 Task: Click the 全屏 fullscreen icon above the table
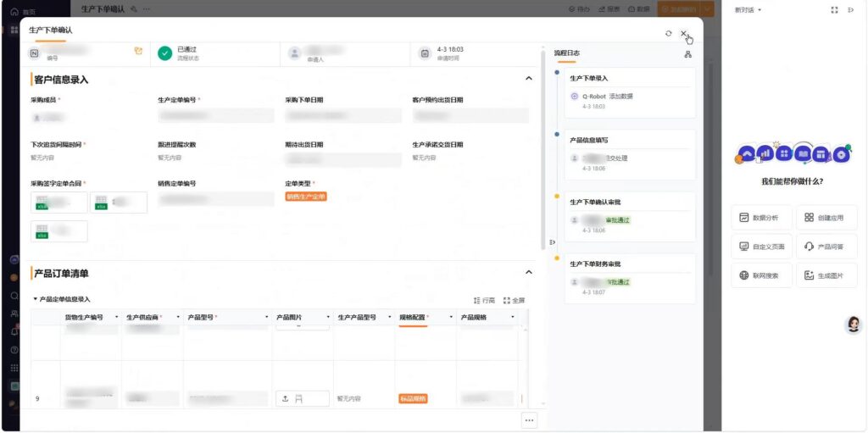click(515, 300)
